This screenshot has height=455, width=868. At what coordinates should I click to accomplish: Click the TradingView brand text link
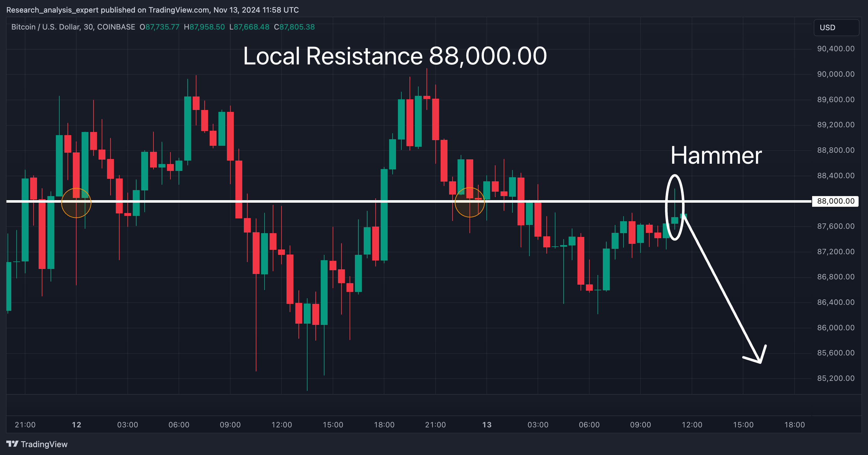point(44,444)
